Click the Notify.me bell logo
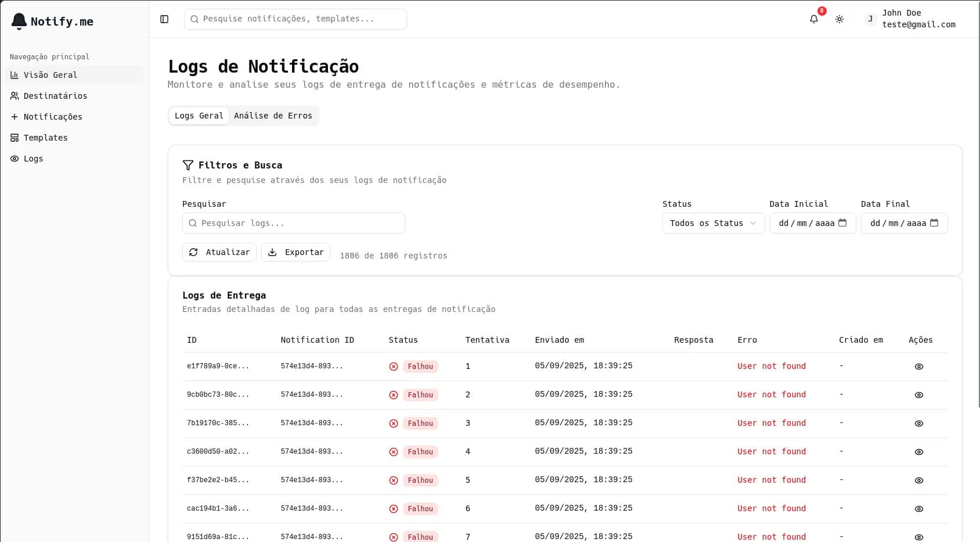Viewport: 980px width, 542px height. pos(19,21)
